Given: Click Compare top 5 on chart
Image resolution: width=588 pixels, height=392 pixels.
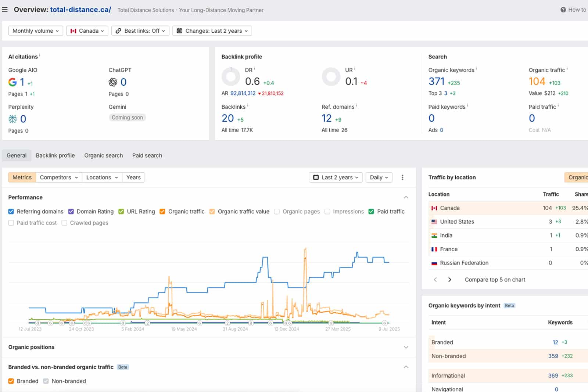Looking at the screenshot, I should tap(495, 280).
